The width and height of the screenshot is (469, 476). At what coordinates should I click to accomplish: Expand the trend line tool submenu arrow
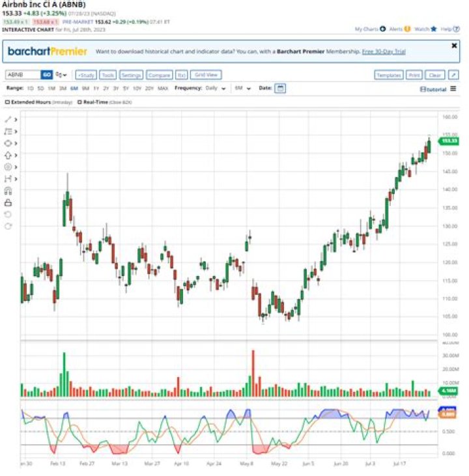point(16,120)
